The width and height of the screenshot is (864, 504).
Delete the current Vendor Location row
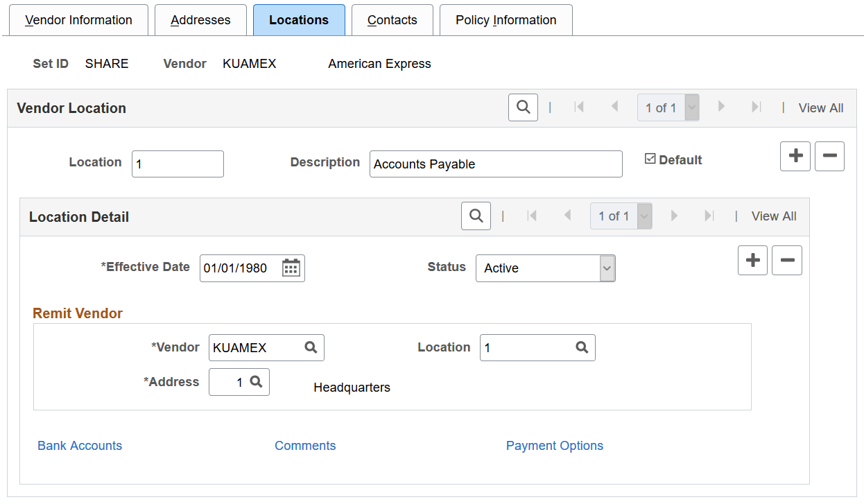[829, 156]
